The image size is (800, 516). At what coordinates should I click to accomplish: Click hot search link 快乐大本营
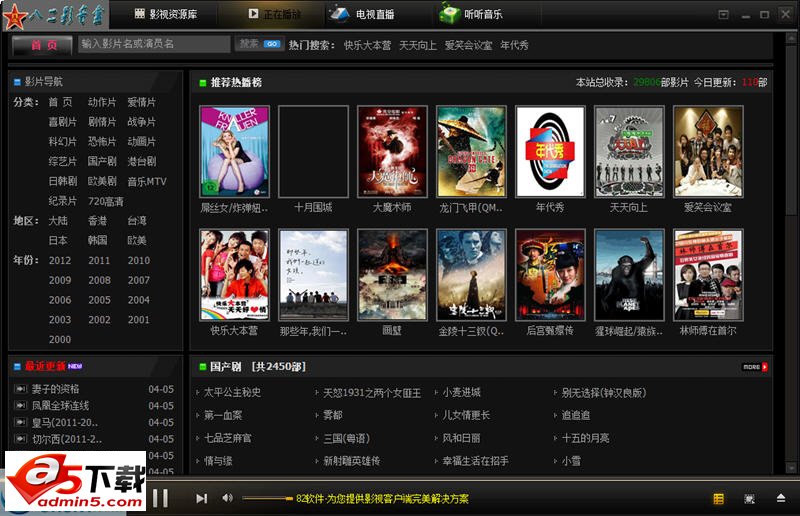tap(367, 45)
